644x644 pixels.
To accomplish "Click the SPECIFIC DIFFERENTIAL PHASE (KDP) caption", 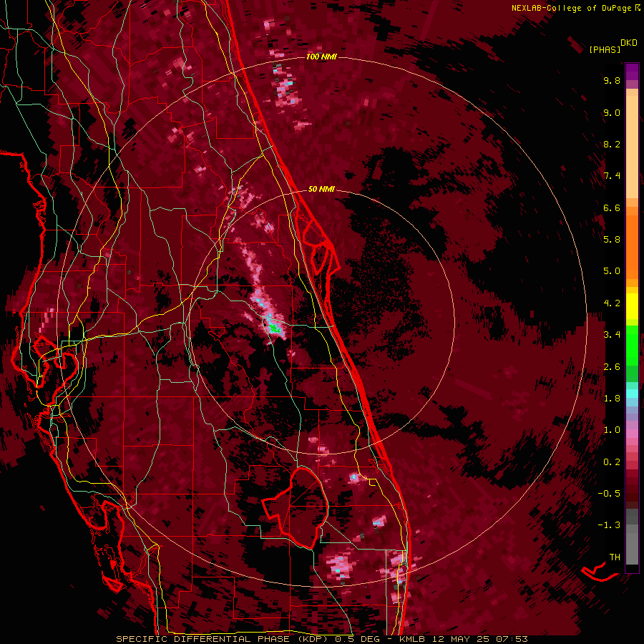I will click(223, 639).
